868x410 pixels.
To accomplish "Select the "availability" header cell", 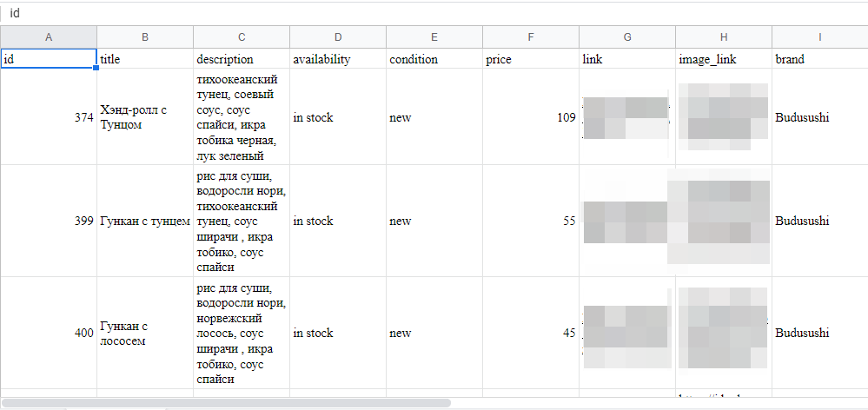I will 337,59.
